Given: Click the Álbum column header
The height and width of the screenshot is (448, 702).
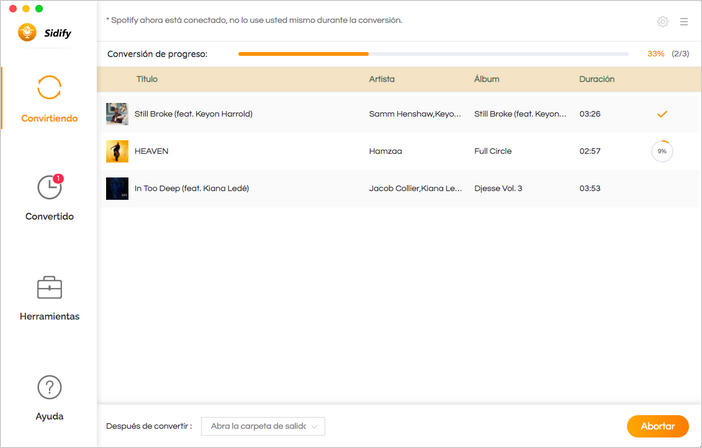Looking at the screenshot, I should coord(487,79).
